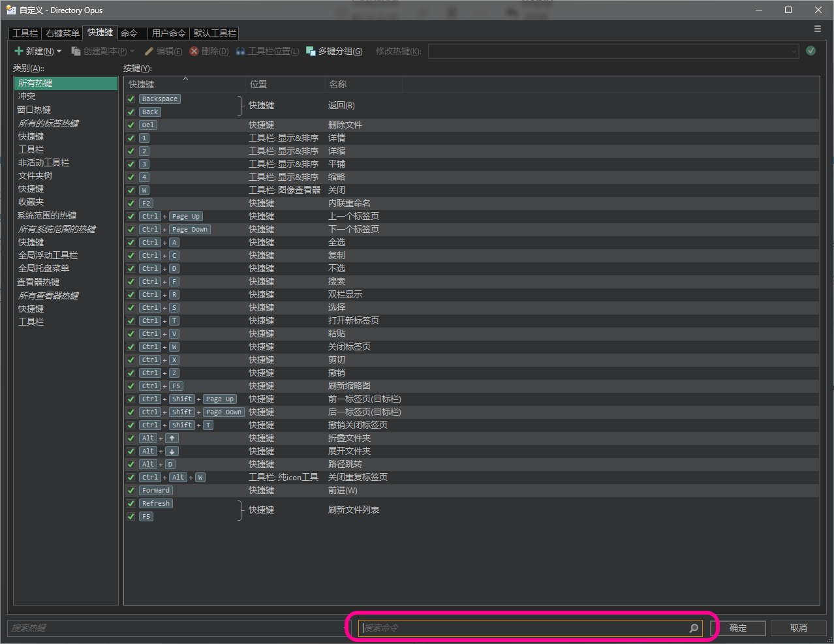Click the pencil 编辑 icon

pyautogui.click(x=149, y=51)
